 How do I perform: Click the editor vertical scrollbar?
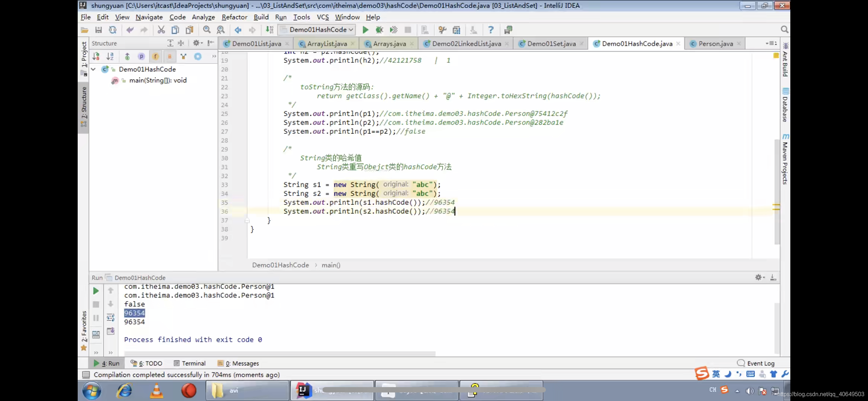(x=777, y=191)
